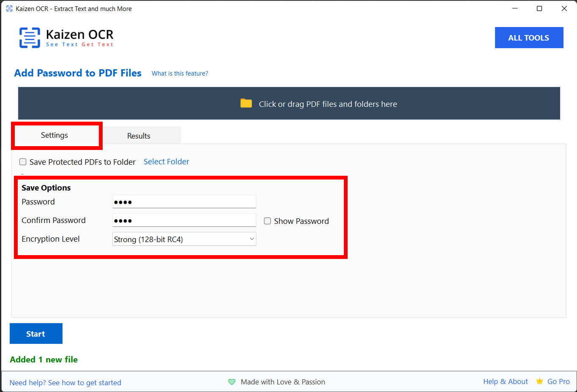
Task: Switch to the Settings tab
Action: 54,135
